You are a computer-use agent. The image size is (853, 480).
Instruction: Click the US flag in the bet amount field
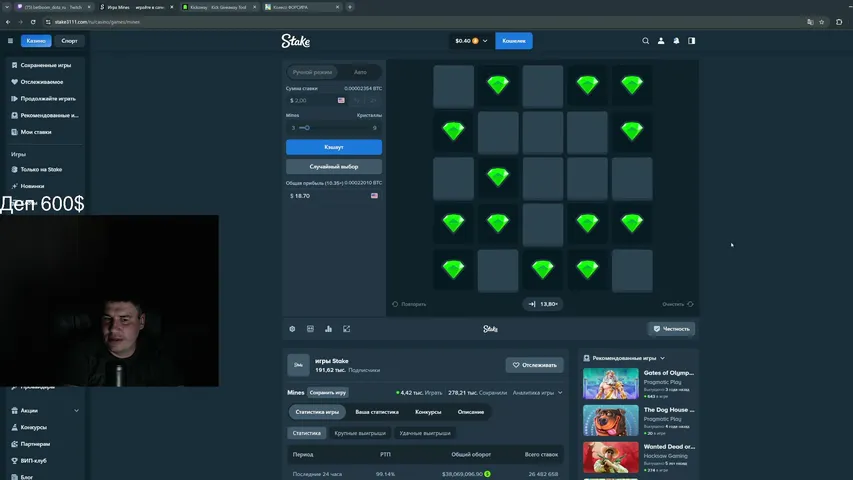click(x=341, y=100)
